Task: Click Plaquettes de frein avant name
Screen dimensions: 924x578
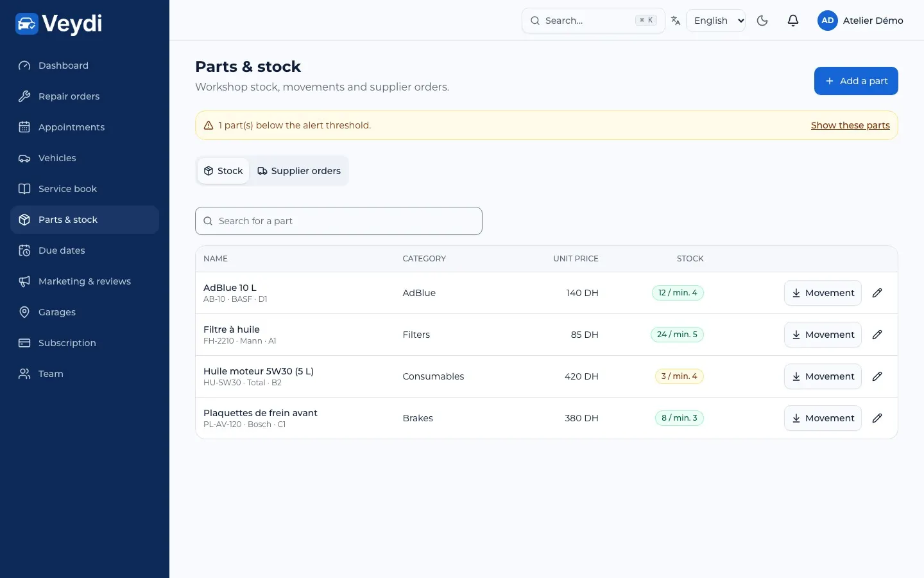Action: click(x=261, y=413)
